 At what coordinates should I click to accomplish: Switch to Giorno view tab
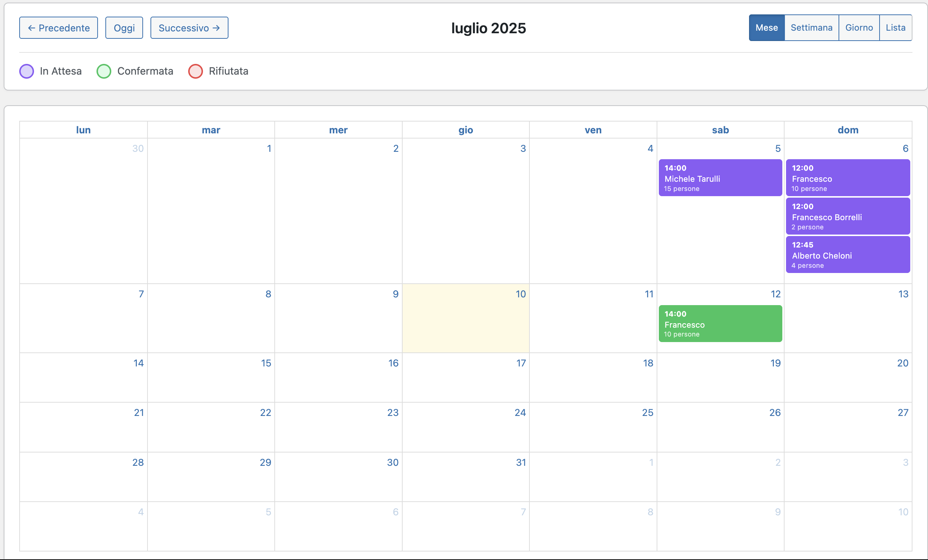(859, 28)
